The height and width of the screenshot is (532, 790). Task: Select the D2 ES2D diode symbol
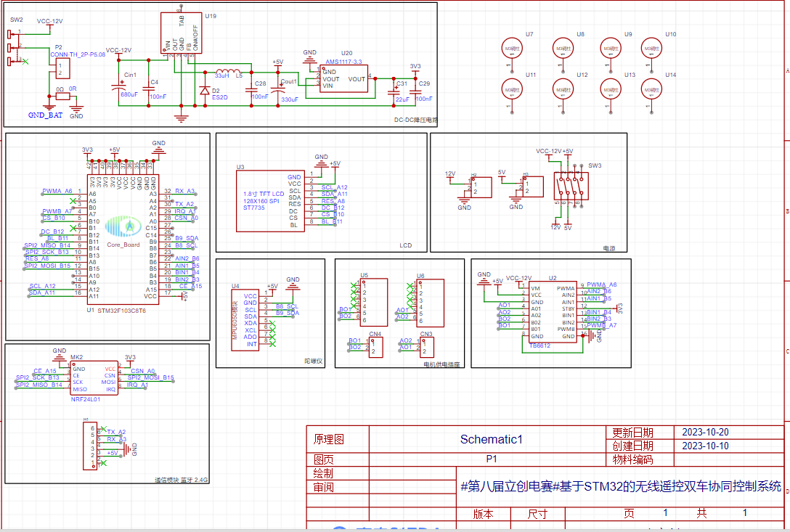coord(205,91)
